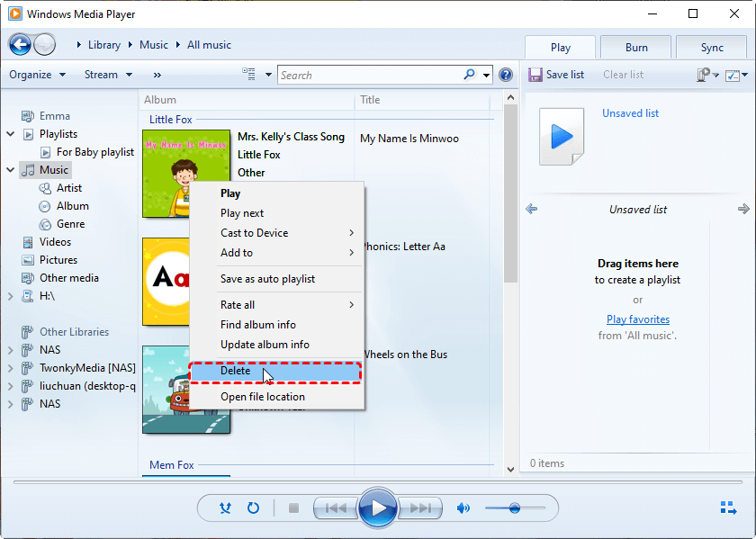
Task: Select Album in the Music tree
Action: 72,206
